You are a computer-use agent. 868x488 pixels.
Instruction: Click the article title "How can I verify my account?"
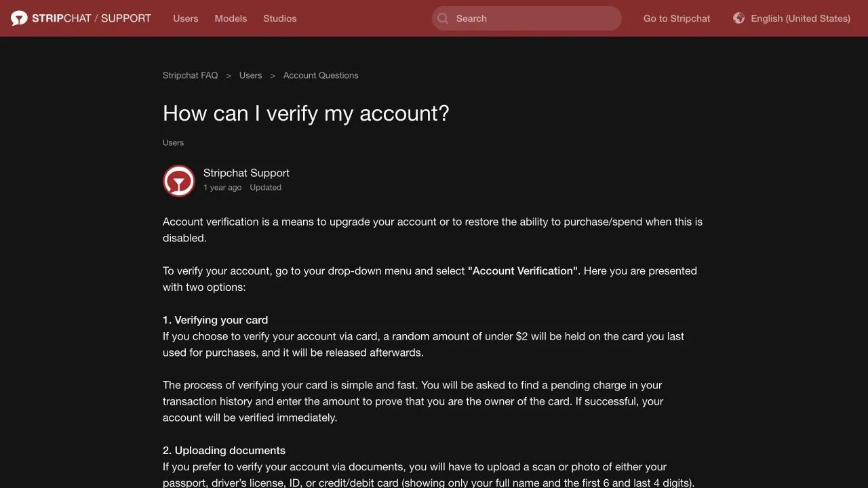[306, 113]
